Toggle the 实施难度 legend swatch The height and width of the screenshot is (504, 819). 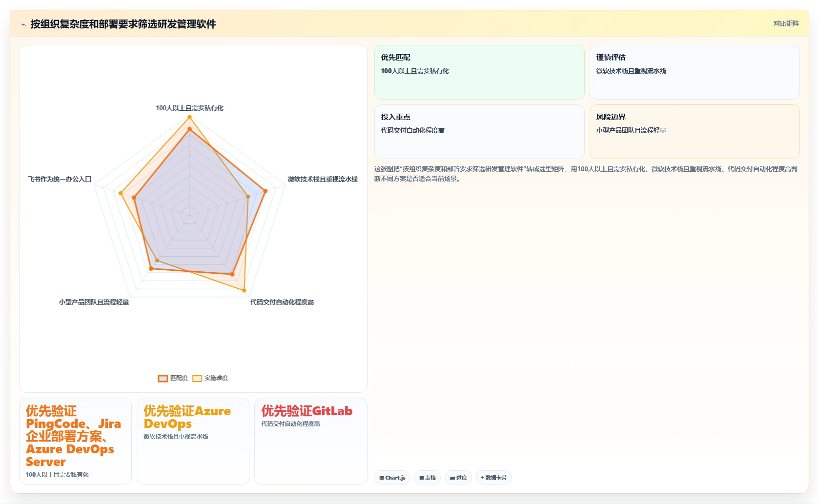click(197, 378)
